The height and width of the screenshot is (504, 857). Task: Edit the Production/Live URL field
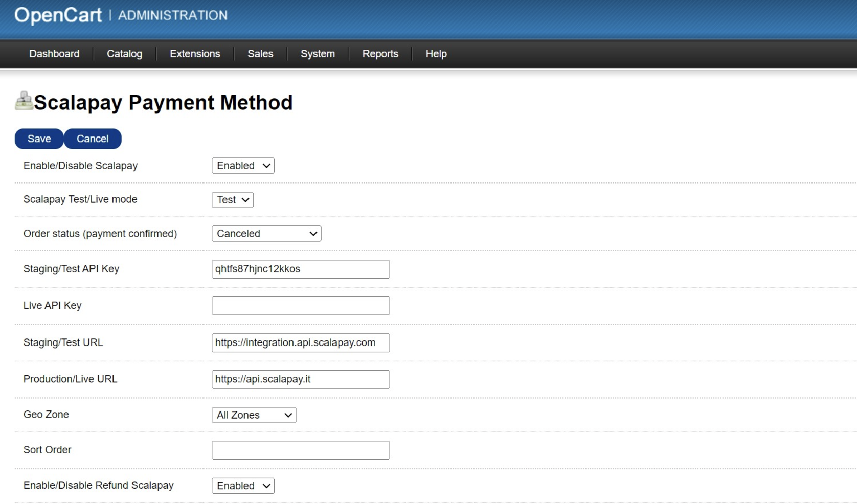(x=301, y=379)
